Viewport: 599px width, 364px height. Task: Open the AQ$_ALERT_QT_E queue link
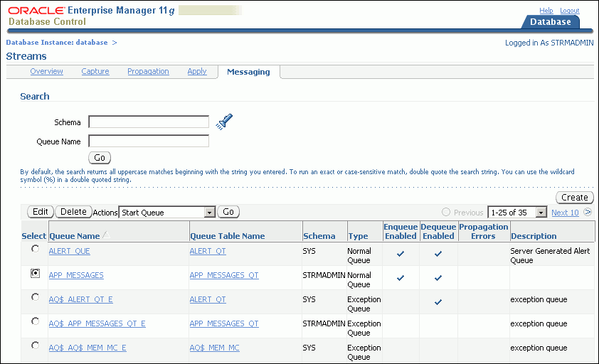[80, 299]
